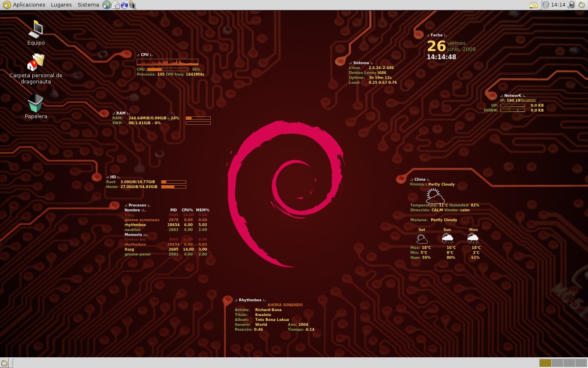Click the '.: NetworK :.' heading
The image size is (588, 368).
click(513, 96)
